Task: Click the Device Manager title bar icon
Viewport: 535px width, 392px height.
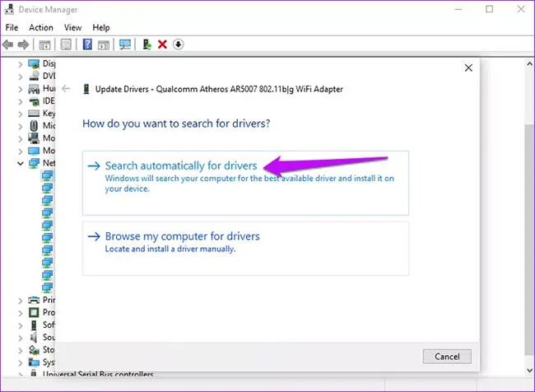Action: pos(9,9)
